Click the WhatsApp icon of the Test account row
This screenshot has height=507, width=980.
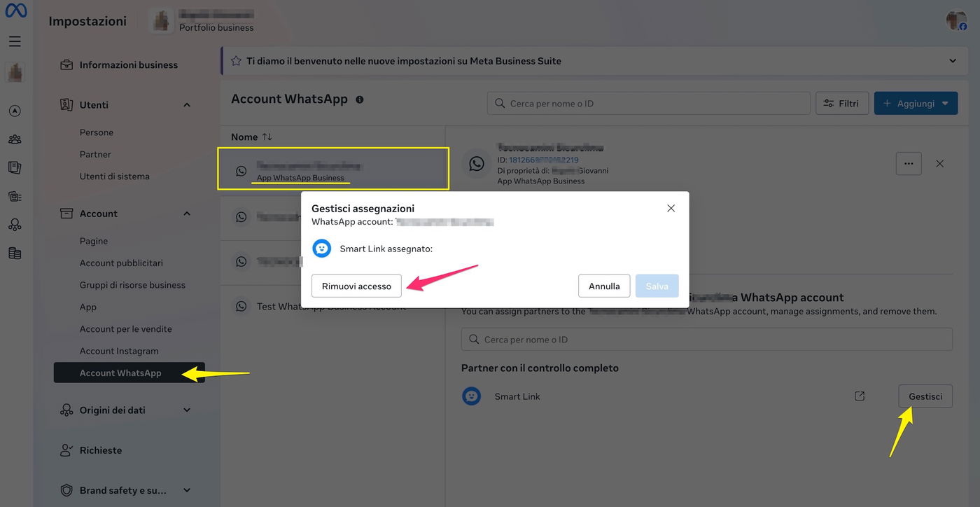coord(241,307)
